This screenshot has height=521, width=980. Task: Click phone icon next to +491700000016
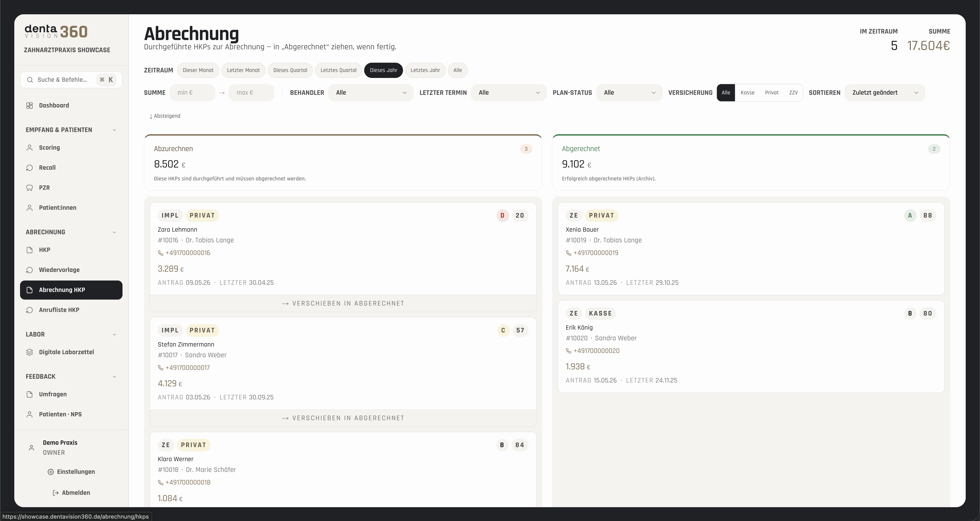tap(161, 253)
